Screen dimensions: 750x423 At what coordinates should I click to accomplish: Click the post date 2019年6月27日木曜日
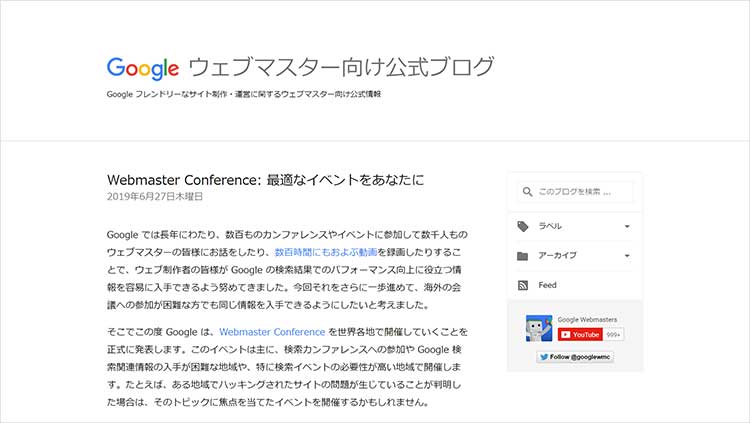coord(155,196)
